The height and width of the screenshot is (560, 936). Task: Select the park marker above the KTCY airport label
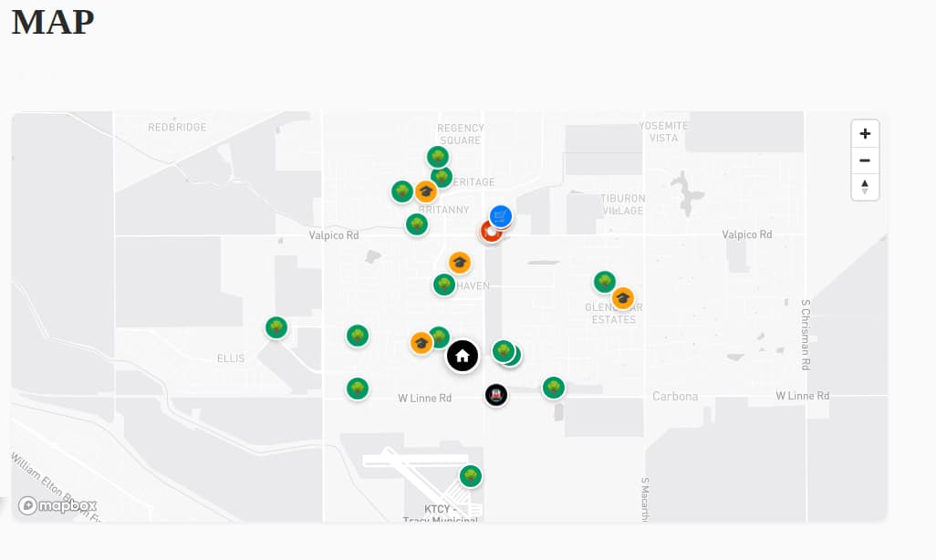[469, 475]
